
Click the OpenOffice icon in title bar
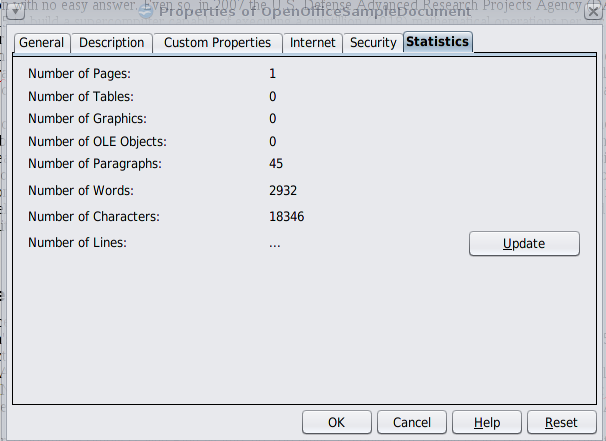tap(146, 12)
